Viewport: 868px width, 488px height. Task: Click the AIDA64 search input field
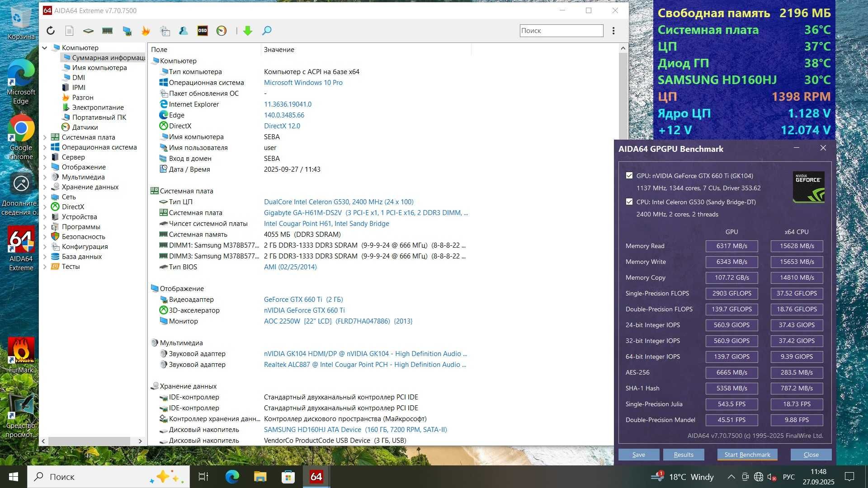click(561, 31)
